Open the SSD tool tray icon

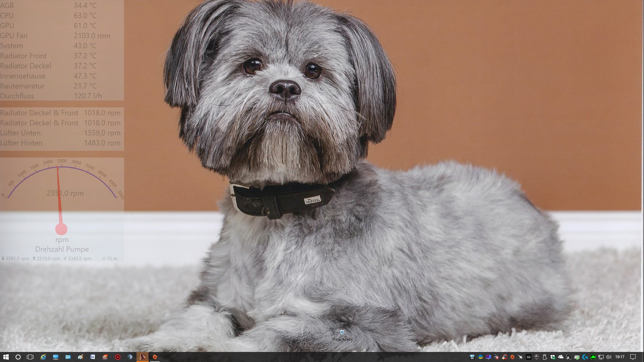click(x=529, y=357)
